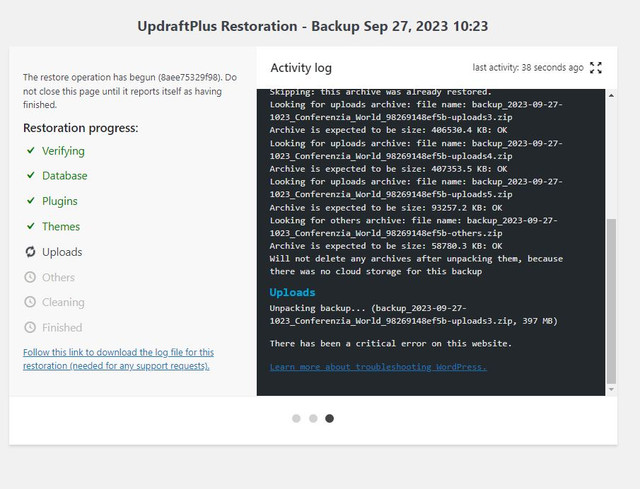The image size is (640, 489).
Task: Click the 'restore operation has begun' notice text
Action: click(130, 91)
